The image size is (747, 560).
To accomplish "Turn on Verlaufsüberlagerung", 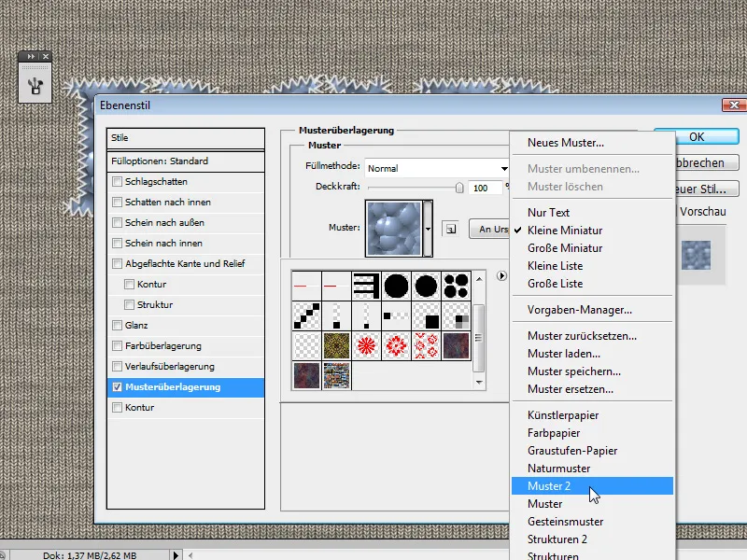I will click(x=117, y=366).
